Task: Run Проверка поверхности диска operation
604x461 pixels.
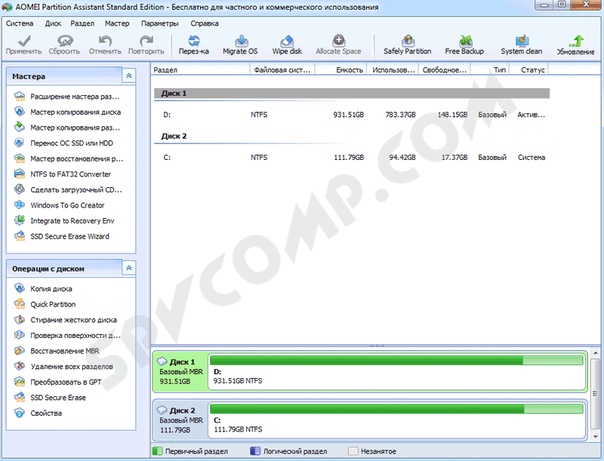Action: [x=67, y=335]
